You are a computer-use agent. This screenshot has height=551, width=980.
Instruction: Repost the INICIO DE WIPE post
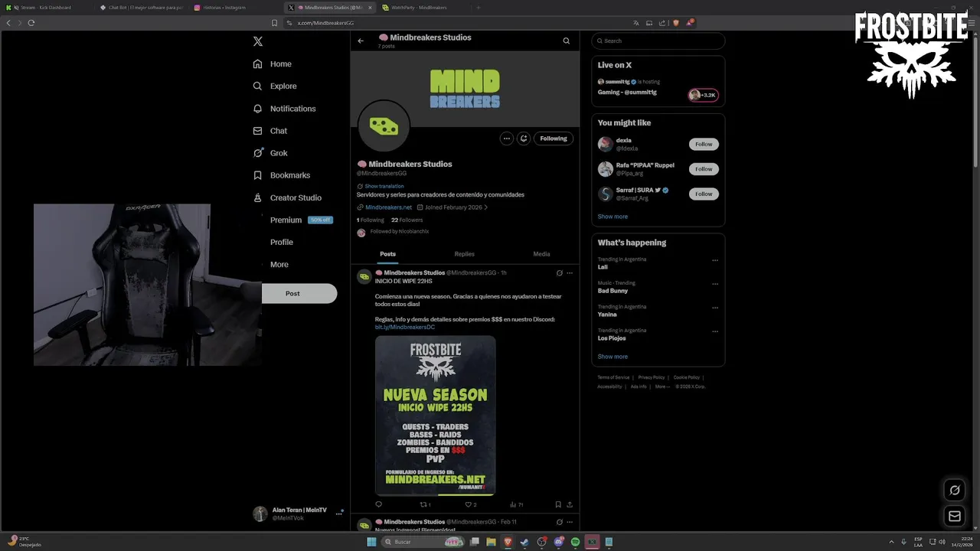(x=426, y=505)
